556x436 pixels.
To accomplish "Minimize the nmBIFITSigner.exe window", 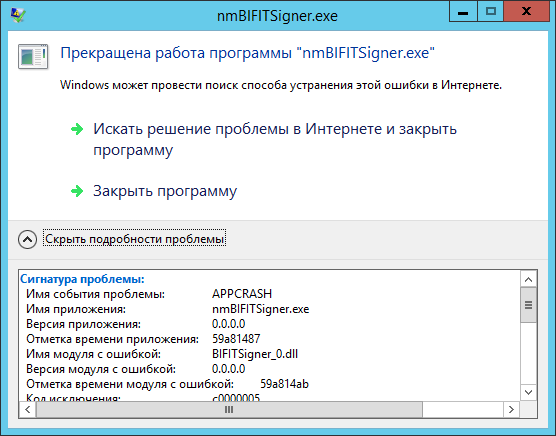I will pos(463,12).
